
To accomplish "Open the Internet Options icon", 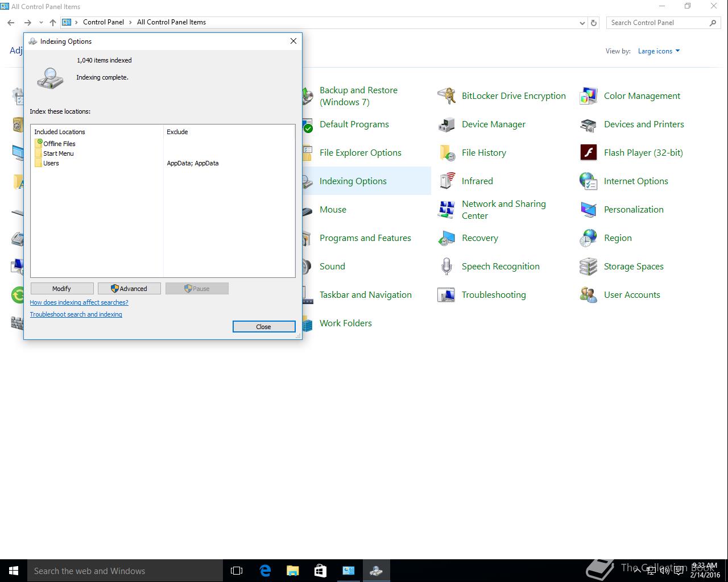I will (x=589, y=181).
